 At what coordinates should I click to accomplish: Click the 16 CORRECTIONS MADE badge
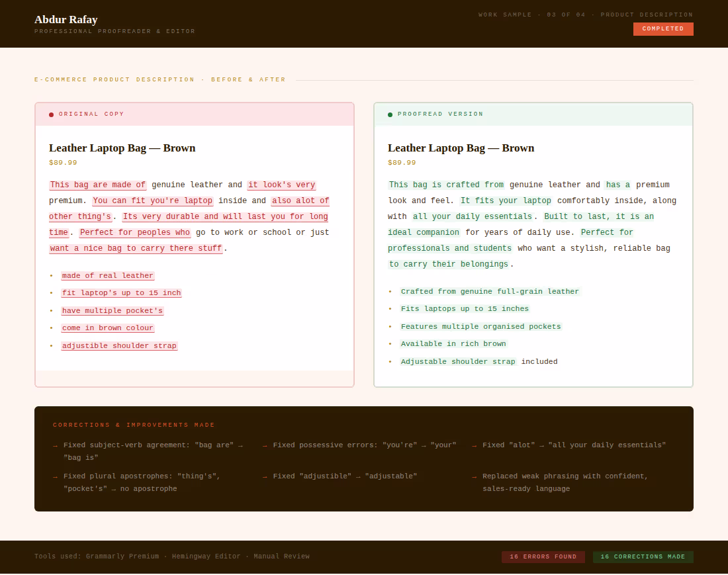pyautogui.click(x=643, y=556)
